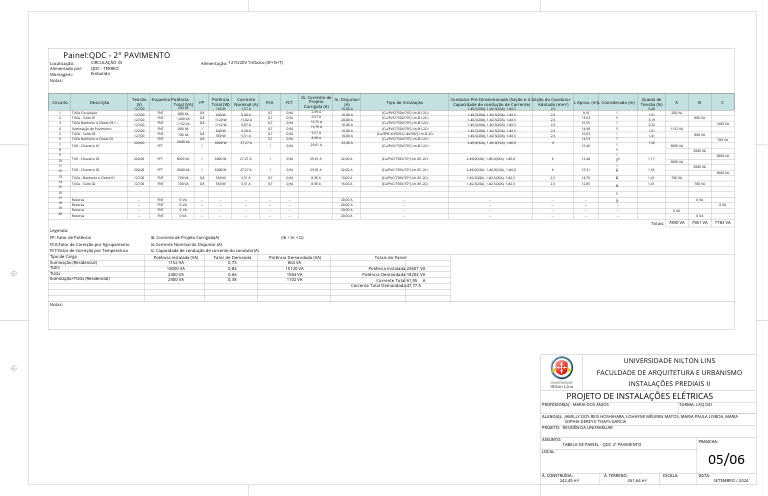Click the 'Corrente Nominal (A)' column header
The height and width of the screenshot is (496, 768).
point(246,102)
